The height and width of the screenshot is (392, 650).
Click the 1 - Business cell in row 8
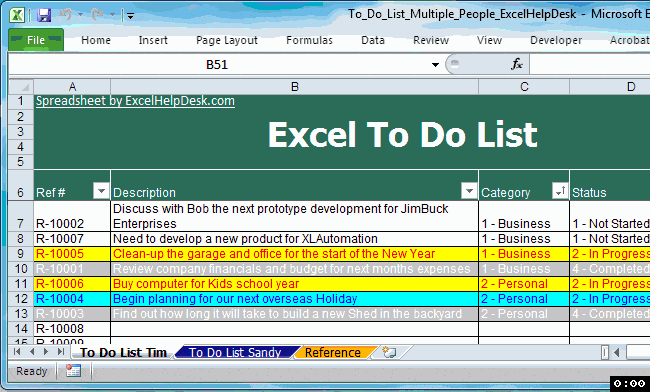524,239
